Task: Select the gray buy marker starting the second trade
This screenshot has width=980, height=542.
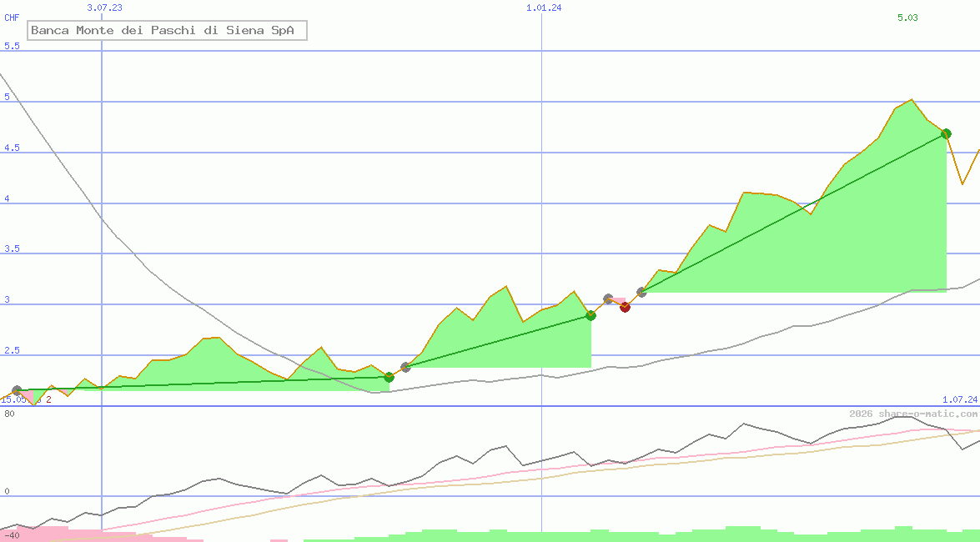Action: (405, 367)
